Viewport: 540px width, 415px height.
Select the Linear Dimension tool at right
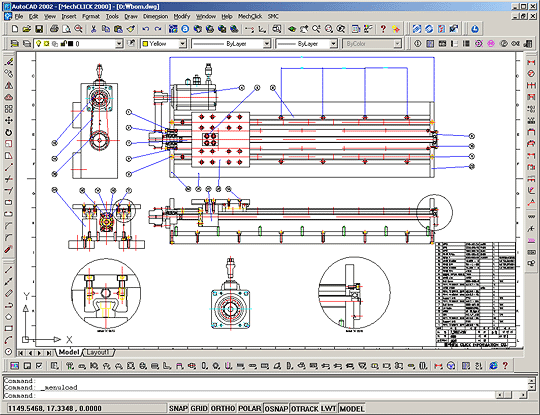point(531,62)
